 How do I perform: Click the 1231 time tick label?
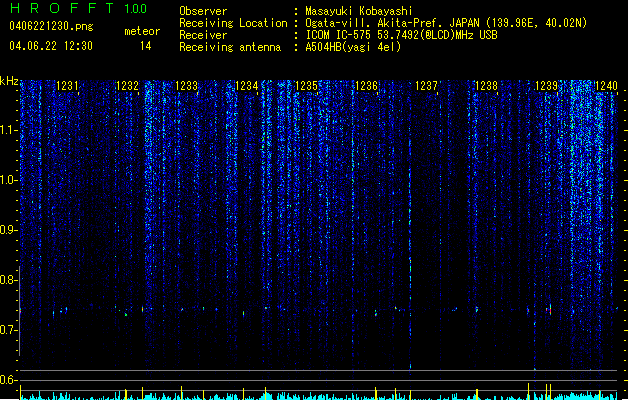click(x=67, y=86)
